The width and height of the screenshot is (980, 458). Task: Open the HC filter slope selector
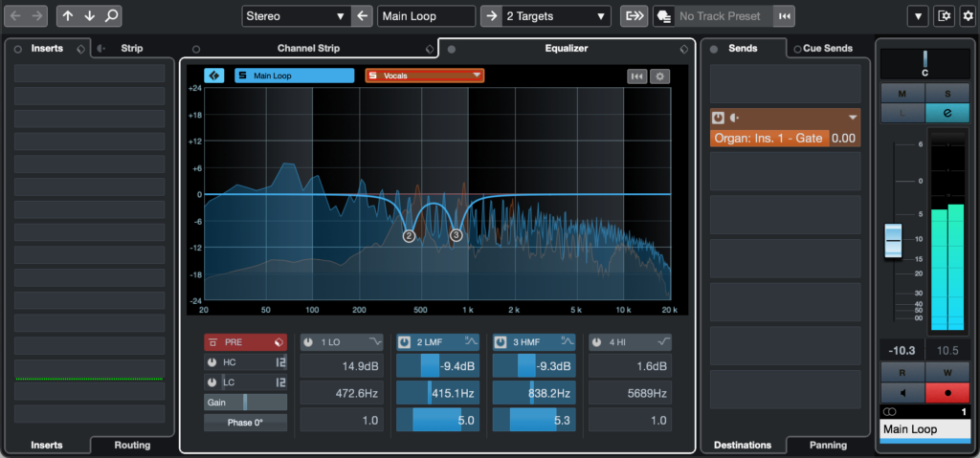pos(280,362)
